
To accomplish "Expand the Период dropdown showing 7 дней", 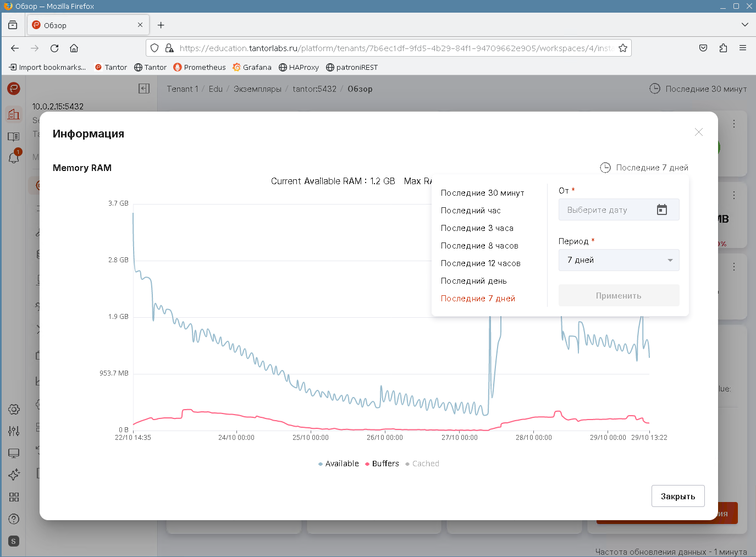I will (x=619, y=260).
